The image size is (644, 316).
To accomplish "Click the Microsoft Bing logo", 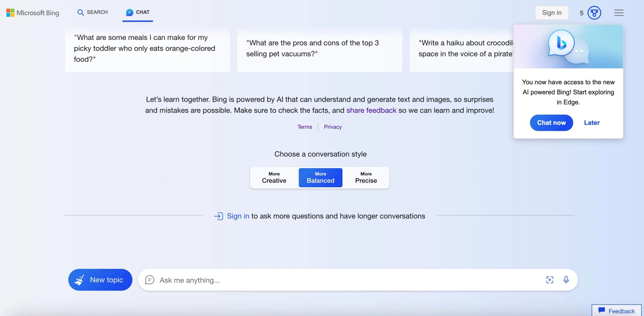I will pos(32,13).
